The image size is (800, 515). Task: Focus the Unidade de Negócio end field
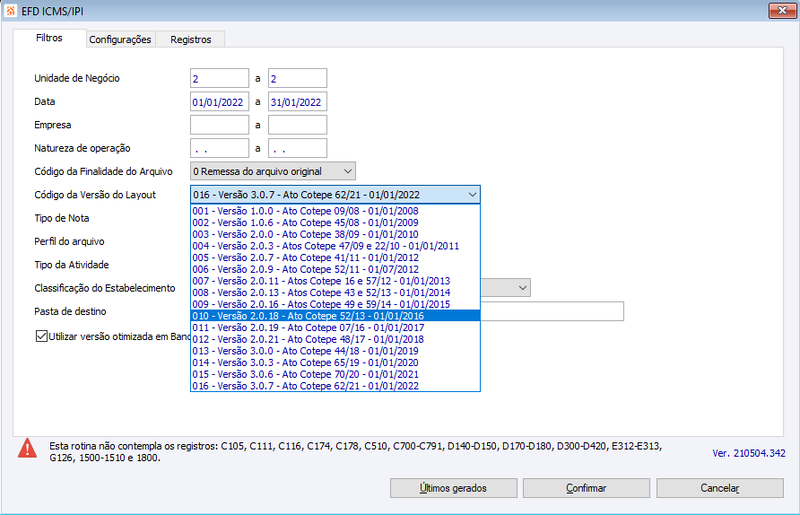(297, 78)
